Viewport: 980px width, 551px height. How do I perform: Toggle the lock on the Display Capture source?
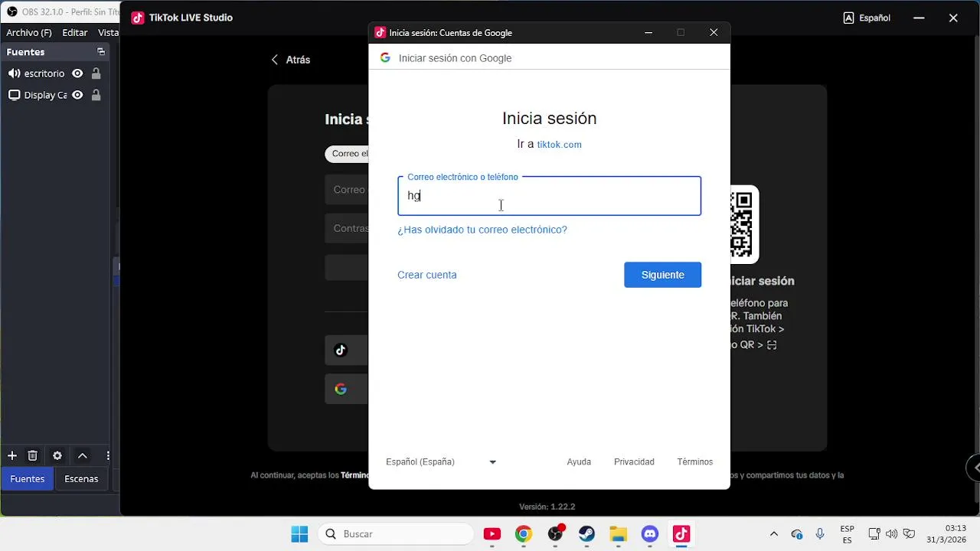click(x=96, y=95)
